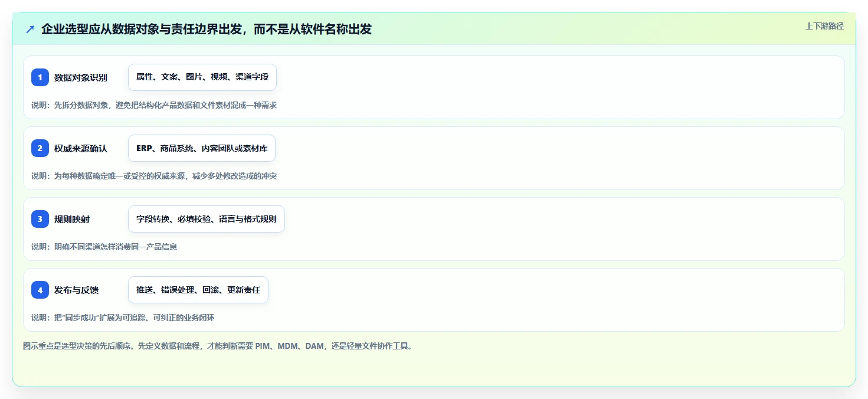Click the arrow icon beside the main title
The image size is (868, 399).
[x=30, y=29]
